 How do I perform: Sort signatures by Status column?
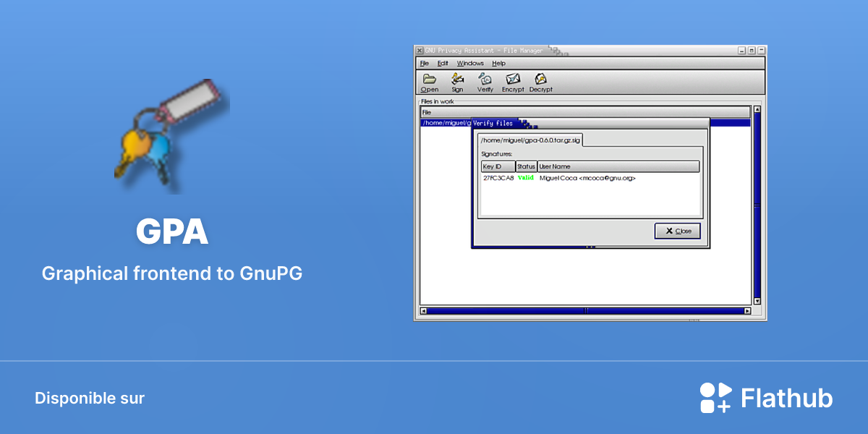(x=527, y=166)
